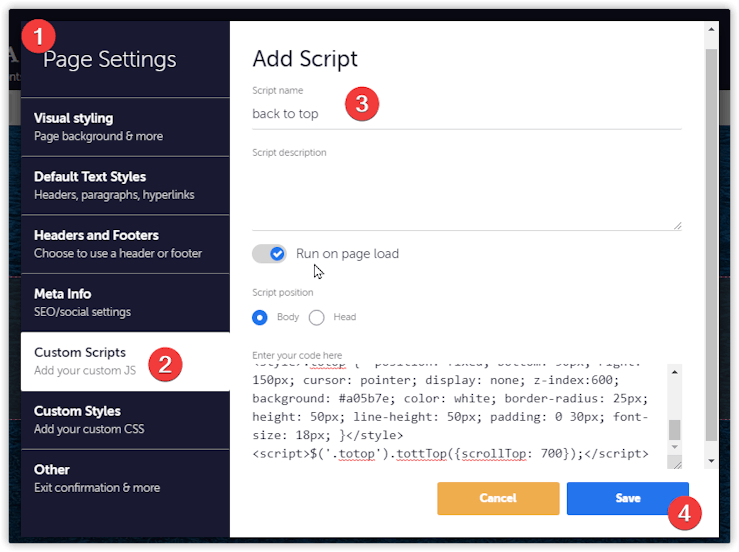Click the code editor scrollbar thumb

[x=675, y=430]
